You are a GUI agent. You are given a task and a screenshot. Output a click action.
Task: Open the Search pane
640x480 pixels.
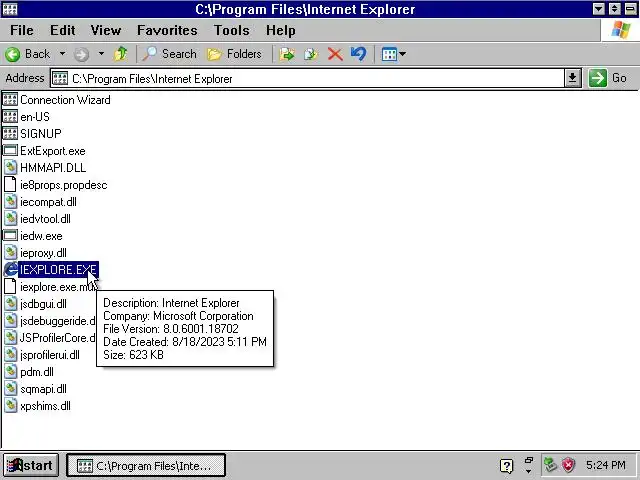[169, 54]
